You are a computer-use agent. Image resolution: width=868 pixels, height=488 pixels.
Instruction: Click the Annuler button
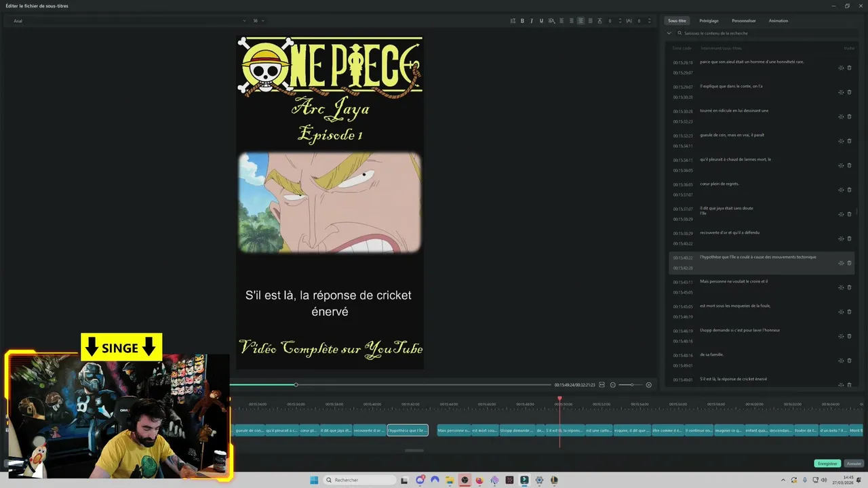coord(854,464)
